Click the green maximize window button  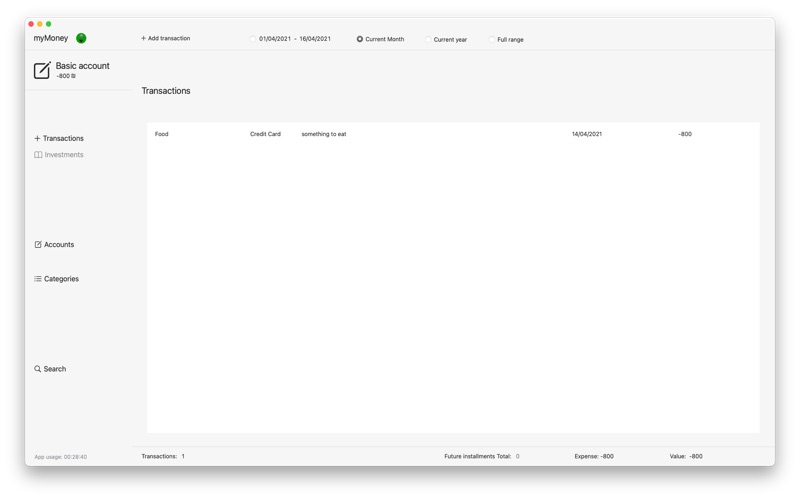(x=48, y=24)
